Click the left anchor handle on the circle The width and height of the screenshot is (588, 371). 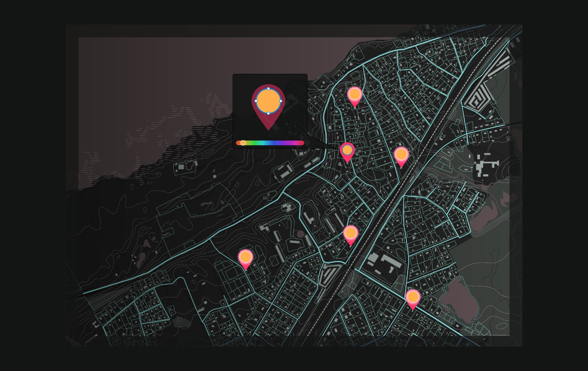pos(256,101)
